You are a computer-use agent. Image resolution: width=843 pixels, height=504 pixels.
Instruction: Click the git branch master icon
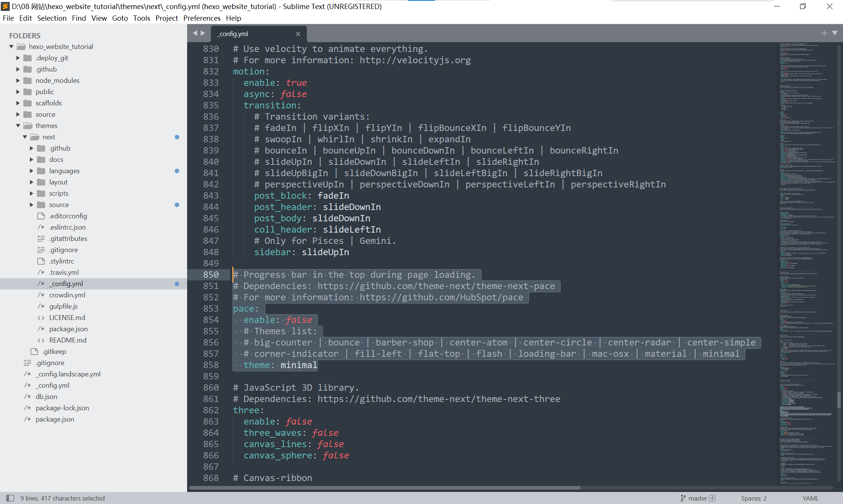coord(683,498)
